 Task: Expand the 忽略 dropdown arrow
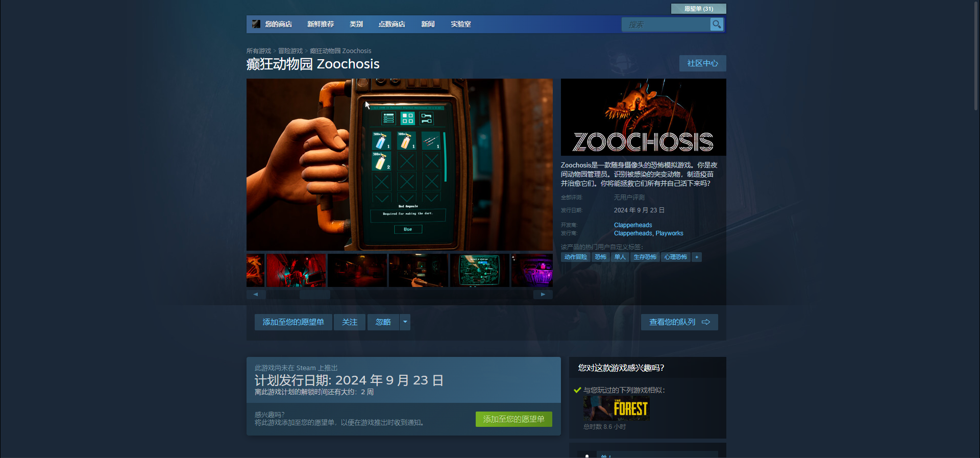point(405,322)
